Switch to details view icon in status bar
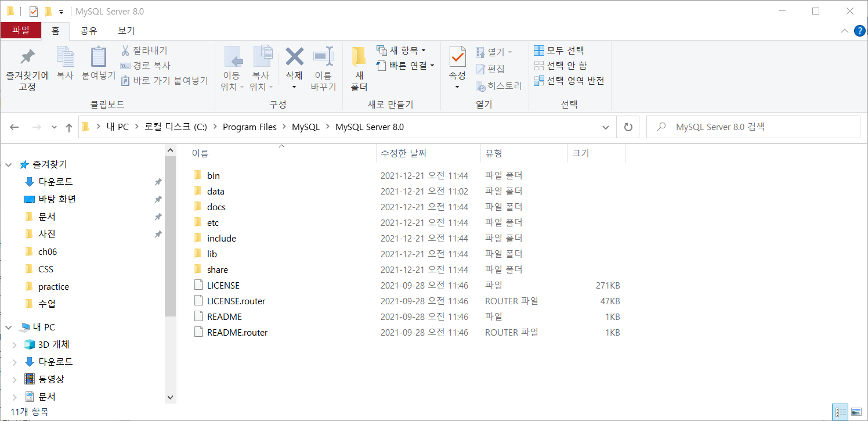 click(841, 412)
